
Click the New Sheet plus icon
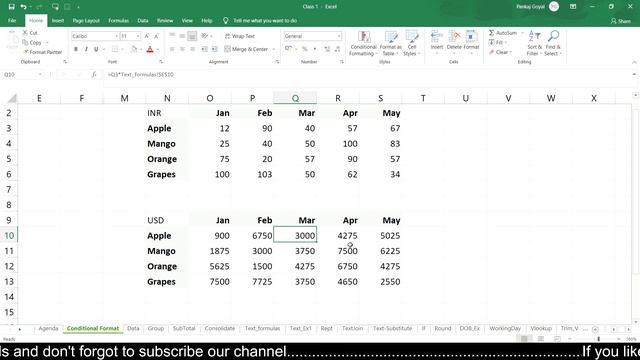(595, 329)
